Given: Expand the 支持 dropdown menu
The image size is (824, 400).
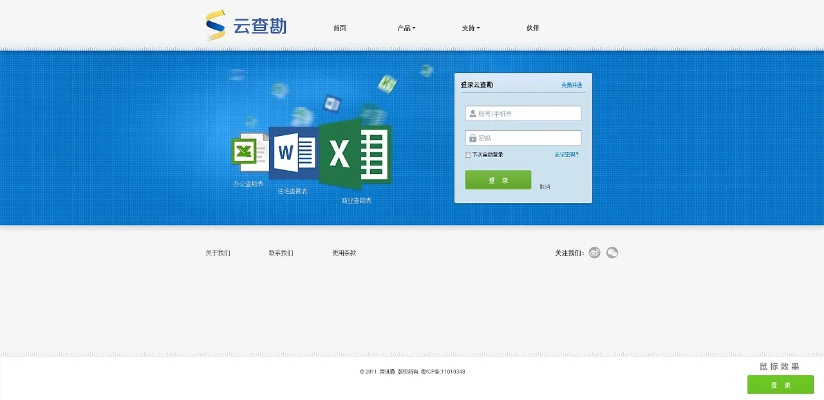Looking at the screenshot, I should tap(470, 28).
